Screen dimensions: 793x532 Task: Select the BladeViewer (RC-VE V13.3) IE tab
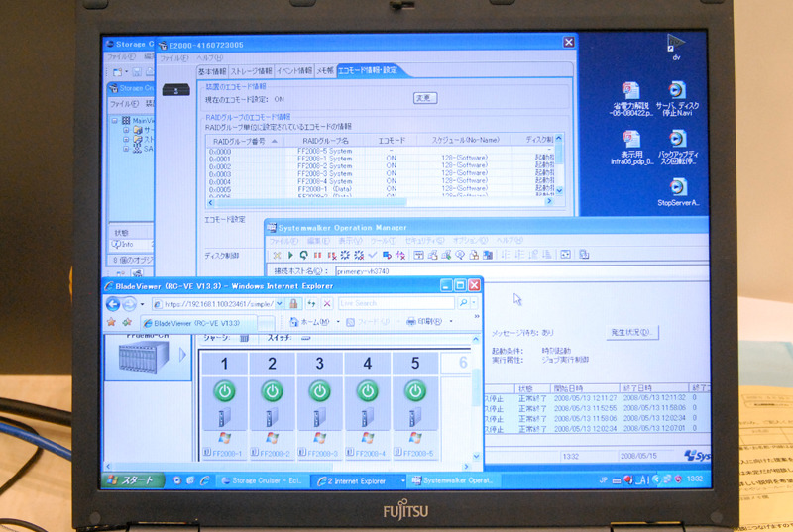coord(198,323)
